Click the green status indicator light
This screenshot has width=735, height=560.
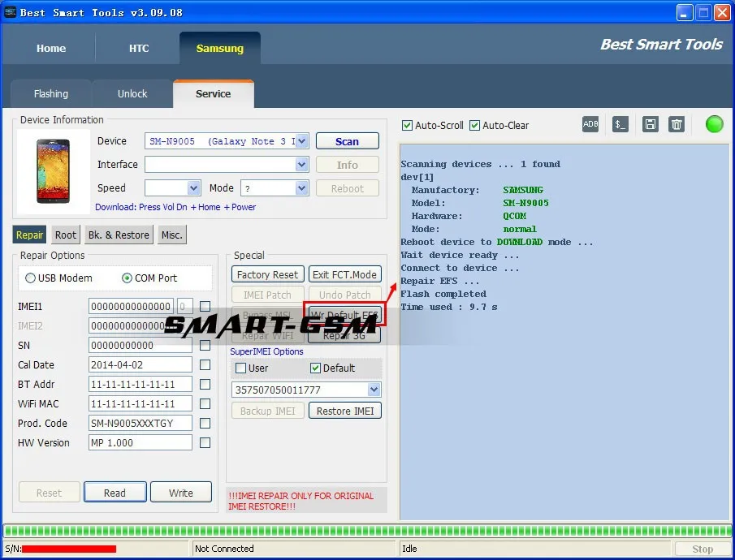(714, 124)
